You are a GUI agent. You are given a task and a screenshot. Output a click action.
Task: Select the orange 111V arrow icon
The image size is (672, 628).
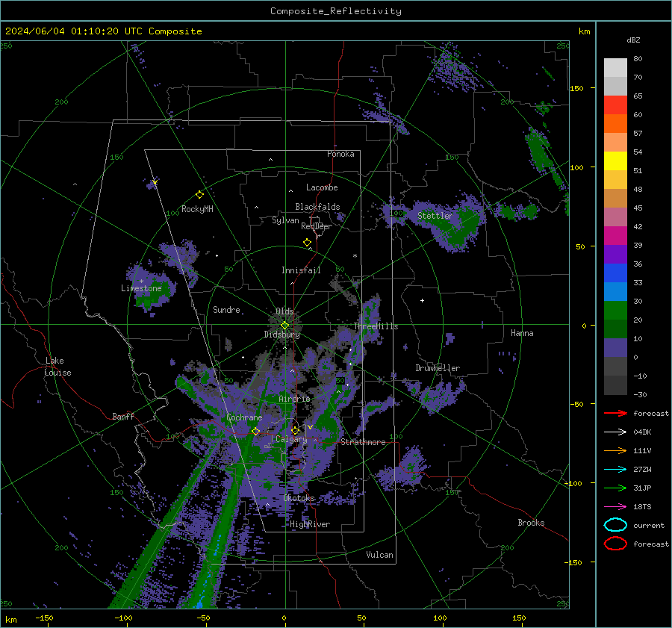pos(615,450)
